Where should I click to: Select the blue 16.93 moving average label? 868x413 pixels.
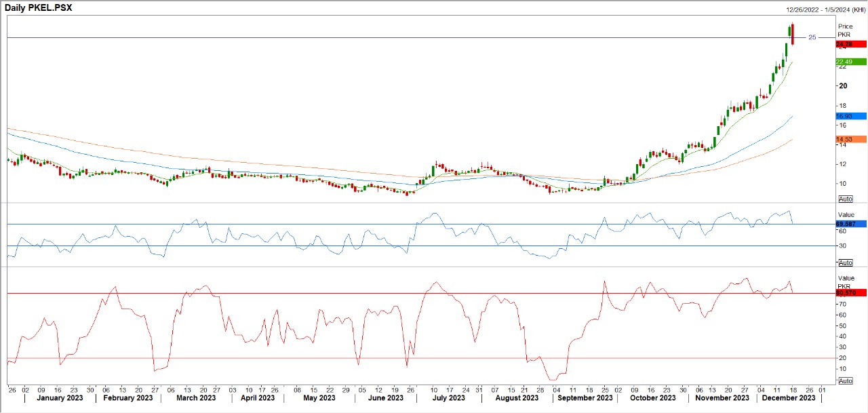(850, 116)
